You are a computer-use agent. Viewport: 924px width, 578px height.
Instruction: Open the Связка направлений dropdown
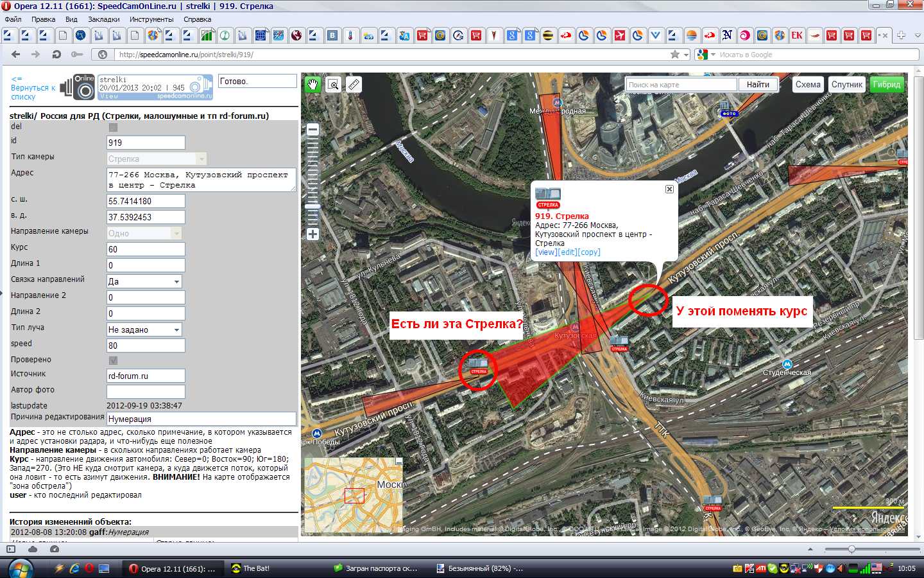coord(144,281)
